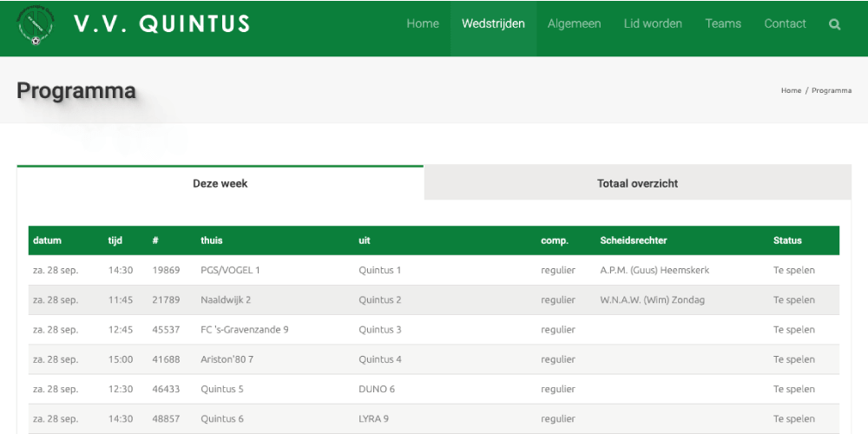Screen dimensions: 868x434
Task: Select the Quintus 1 away team cell
Action: tap(380, 270)
